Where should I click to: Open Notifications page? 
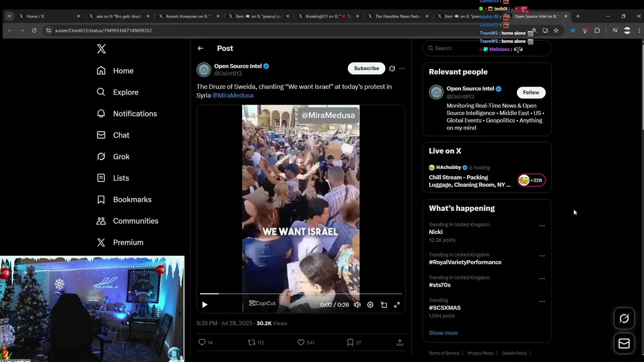point(127,114)
